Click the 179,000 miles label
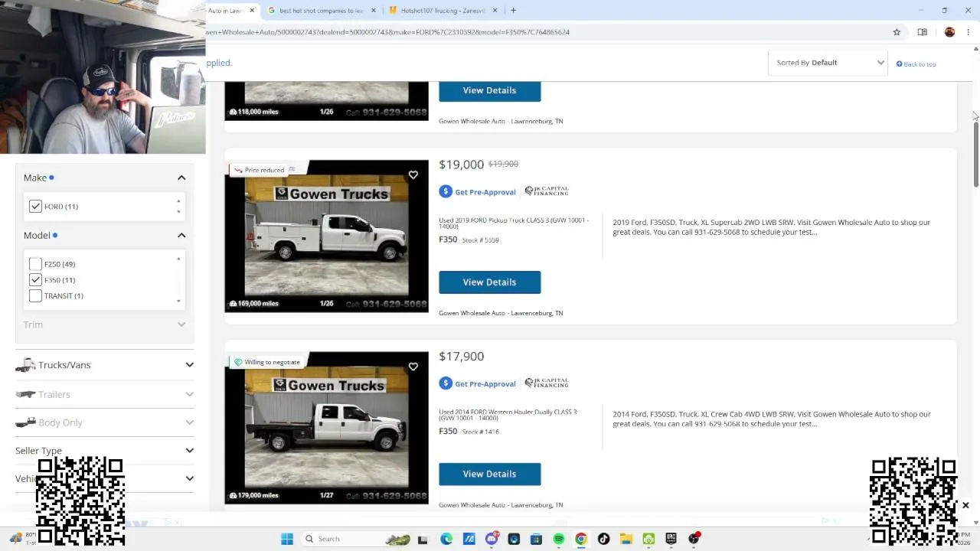Image resolution: width=980 pixels, height=551 pixels. 254,495
